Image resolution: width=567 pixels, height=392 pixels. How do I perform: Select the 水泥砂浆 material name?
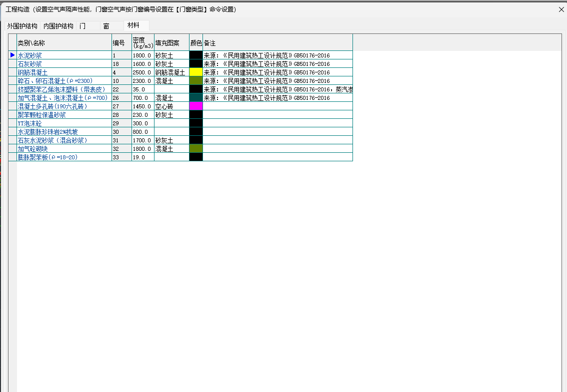[30, 55]
